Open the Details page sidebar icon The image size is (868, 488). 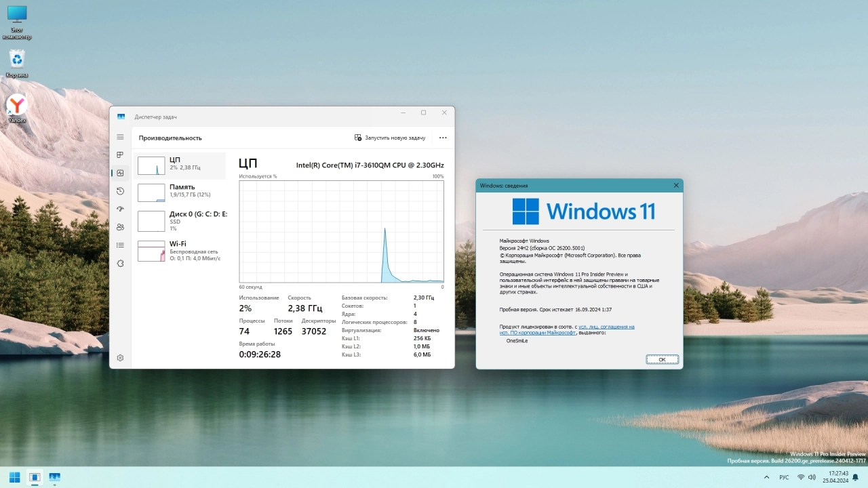[120, 245]
